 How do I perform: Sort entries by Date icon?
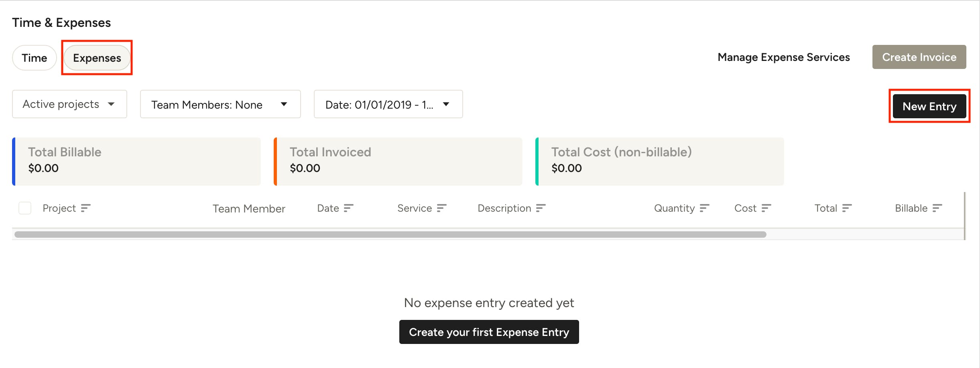pyautogui.click(x=348, y=208)
